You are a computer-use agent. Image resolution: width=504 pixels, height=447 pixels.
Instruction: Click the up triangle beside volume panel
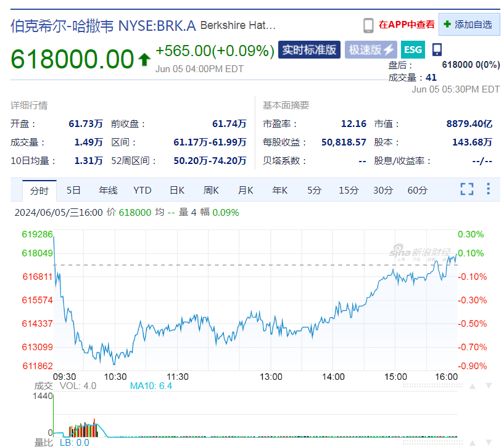pos(472,387)
